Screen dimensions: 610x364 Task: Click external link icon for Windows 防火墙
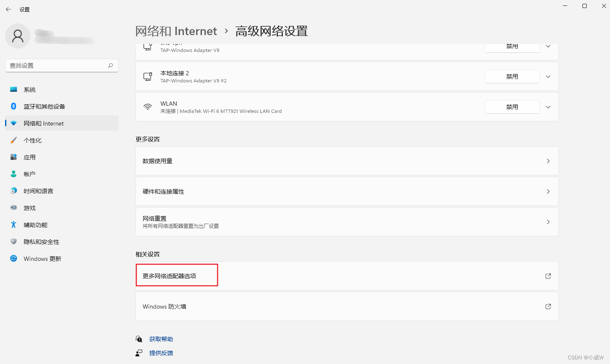click(x=548, y=307)
